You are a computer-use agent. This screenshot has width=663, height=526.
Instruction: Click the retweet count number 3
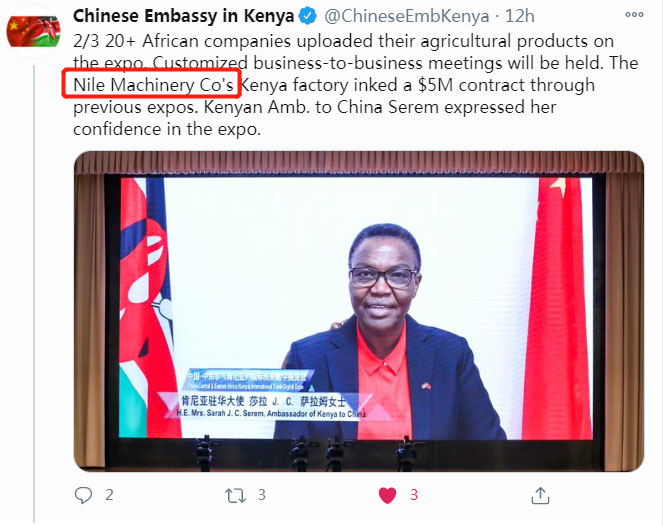pyautogui.click(x=262, y=495)
